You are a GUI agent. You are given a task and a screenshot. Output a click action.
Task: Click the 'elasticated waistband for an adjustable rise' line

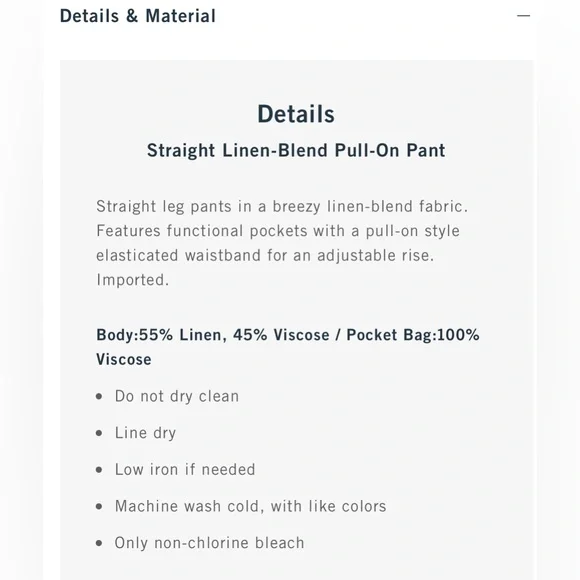coord(265,256)
